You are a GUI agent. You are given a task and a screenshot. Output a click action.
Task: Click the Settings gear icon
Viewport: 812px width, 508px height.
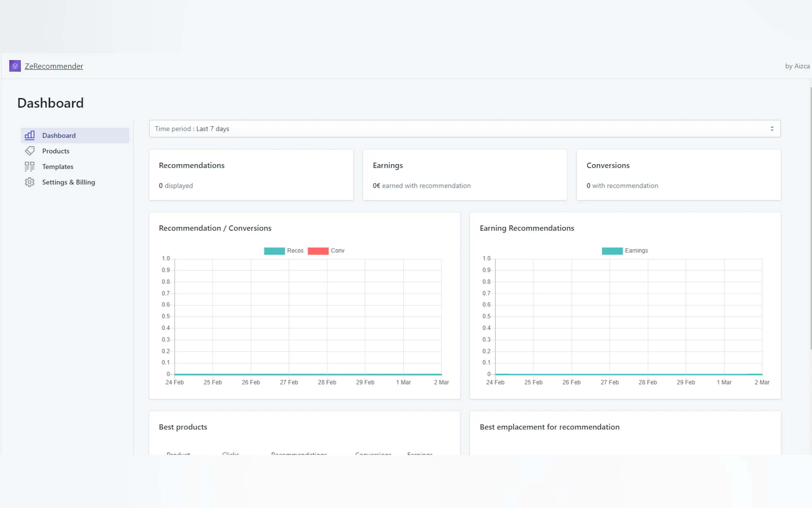29,182
